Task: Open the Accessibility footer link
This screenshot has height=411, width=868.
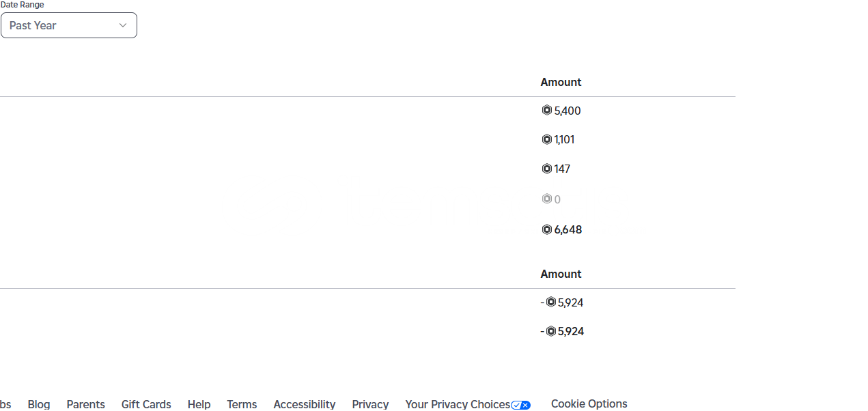Action: click(305, 404)
